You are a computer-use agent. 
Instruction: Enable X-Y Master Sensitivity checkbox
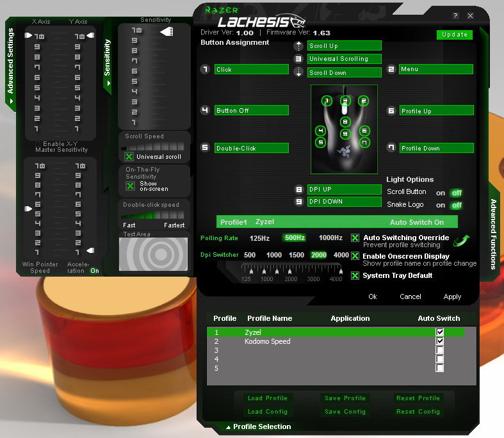[38, 143]
